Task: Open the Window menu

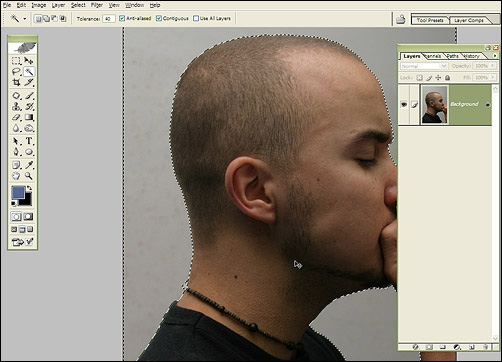Action: click(135, 5)
